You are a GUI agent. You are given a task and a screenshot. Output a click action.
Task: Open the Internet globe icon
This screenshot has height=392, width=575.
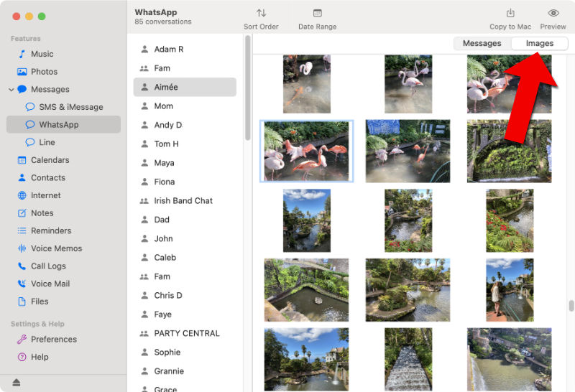tap(22, 195)
